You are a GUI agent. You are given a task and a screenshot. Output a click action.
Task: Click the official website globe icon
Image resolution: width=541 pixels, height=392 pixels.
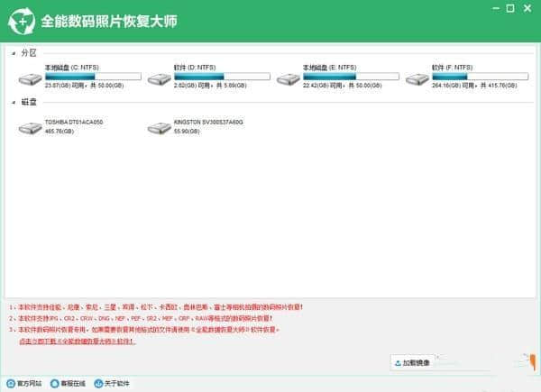[9, 384]
